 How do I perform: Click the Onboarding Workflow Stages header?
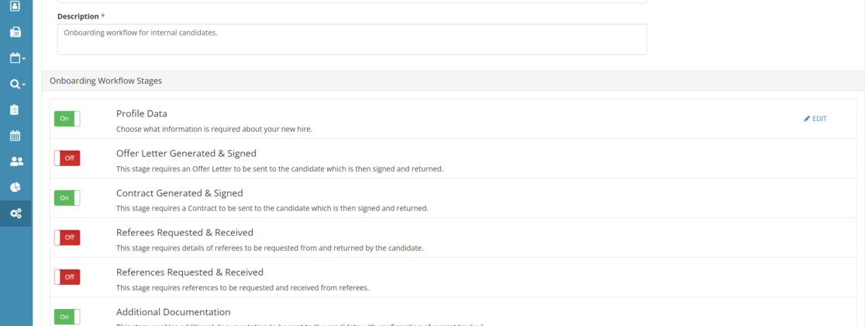pos(105,81)
